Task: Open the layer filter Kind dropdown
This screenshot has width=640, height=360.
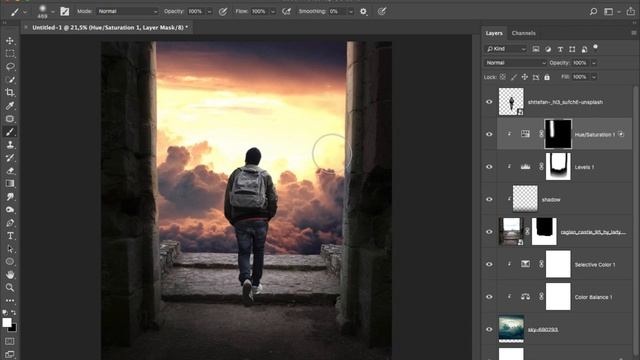Action: 506,49
